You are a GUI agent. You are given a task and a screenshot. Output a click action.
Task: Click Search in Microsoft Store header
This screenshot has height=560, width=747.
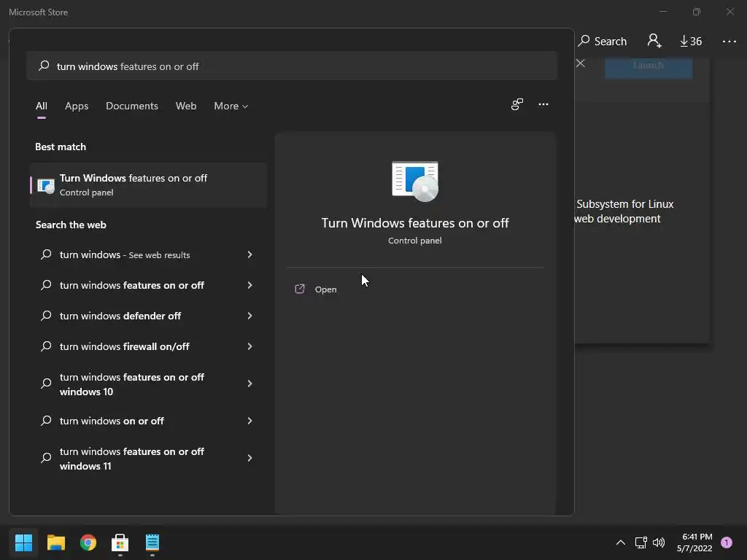click(x=602, y=41)
